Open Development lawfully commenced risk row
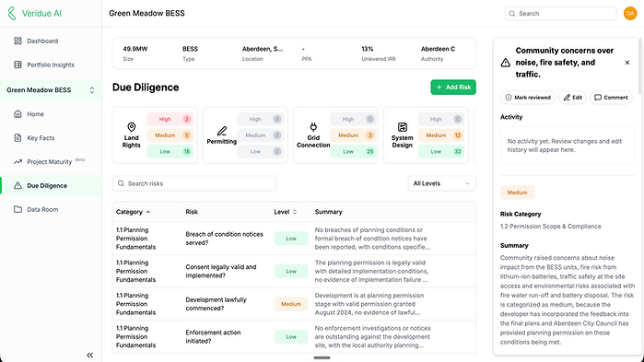This screenshot has width=644, height=362. 294,304
